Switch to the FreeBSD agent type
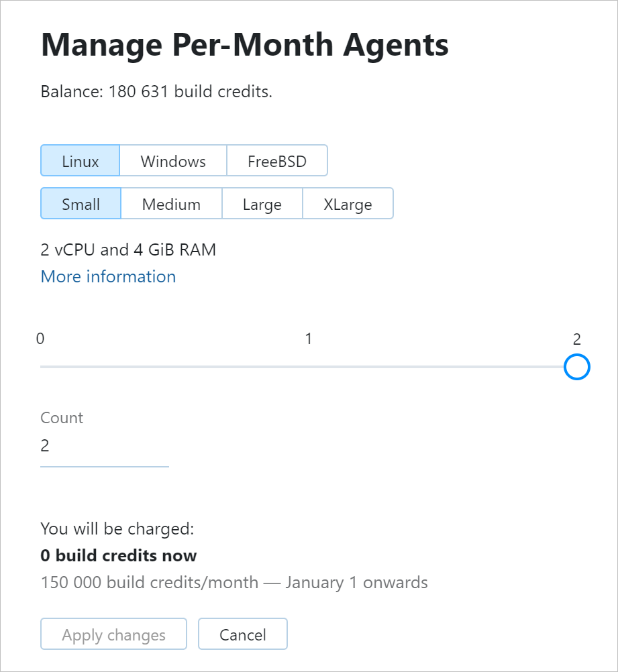 [x=277, y=161]
